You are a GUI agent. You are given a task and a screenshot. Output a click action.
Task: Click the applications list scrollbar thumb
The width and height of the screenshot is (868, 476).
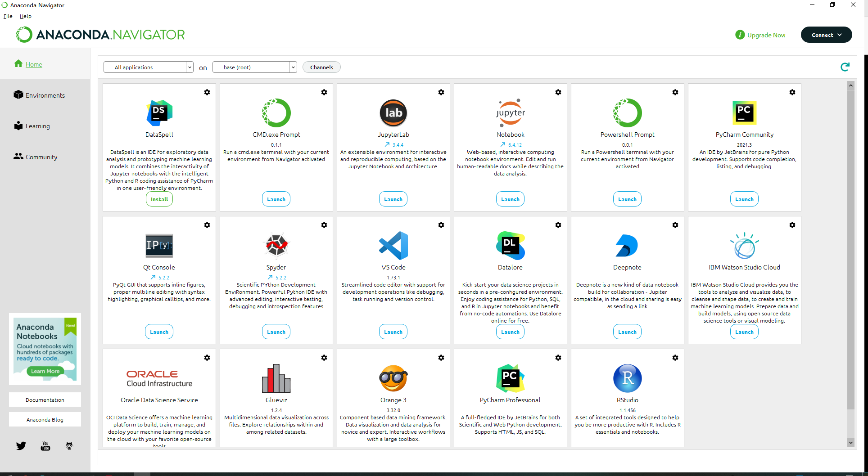(x=851, y=250)
